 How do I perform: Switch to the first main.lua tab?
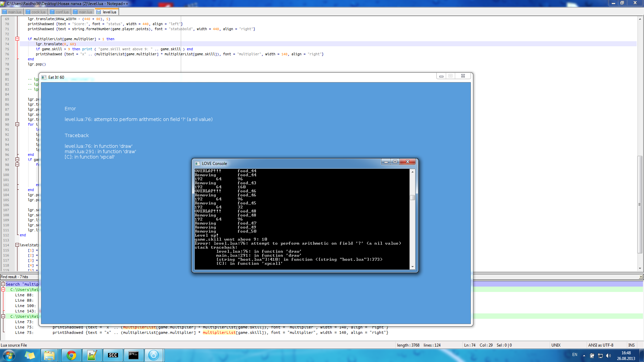coord(12,12)
